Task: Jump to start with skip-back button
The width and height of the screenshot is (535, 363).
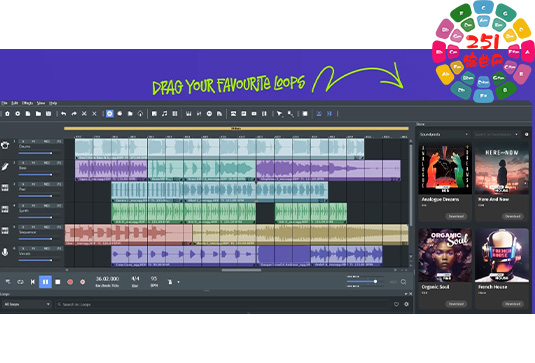Action: (33, 282)
